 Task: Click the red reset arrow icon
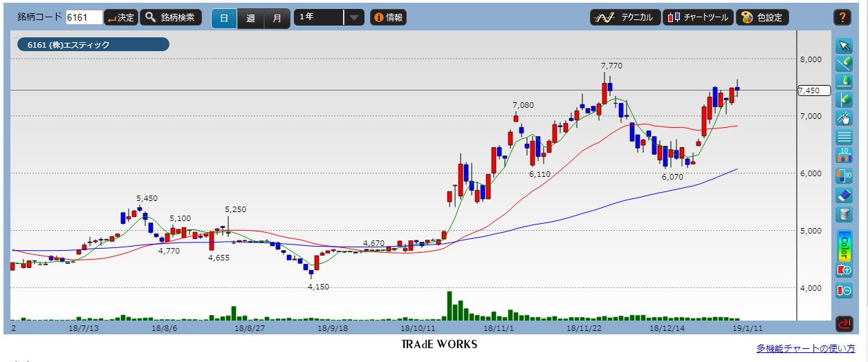pos(844,322)
